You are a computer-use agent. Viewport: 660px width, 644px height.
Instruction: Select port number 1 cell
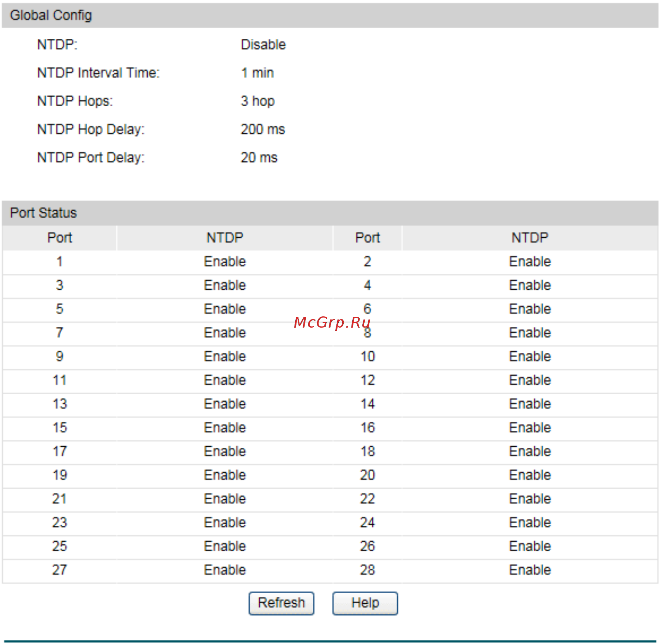coord(60,262)
